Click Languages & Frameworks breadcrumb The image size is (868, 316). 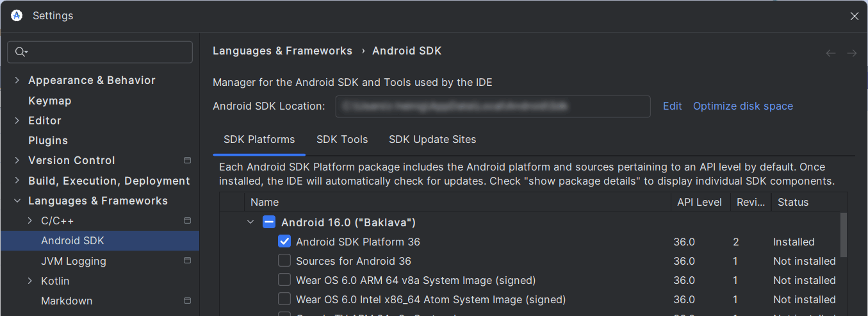tap(283, 51)
